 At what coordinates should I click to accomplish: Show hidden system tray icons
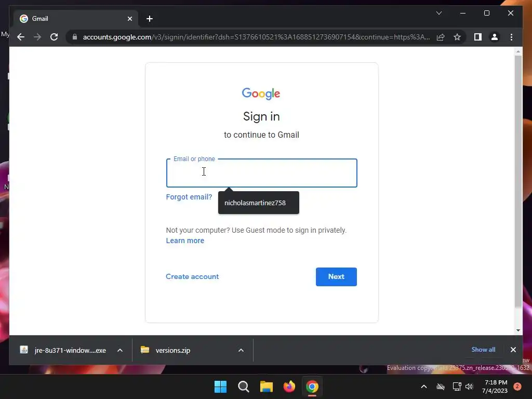point(424,387)
